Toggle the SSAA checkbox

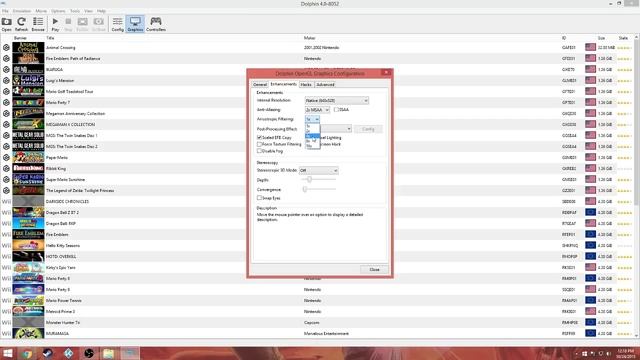click(336, 109)
